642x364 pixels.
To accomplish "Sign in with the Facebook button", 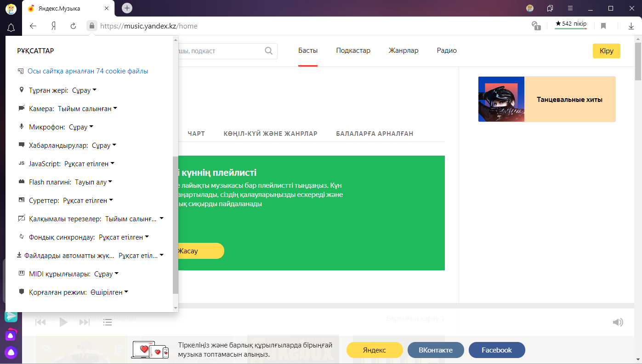I will [497, 350].
